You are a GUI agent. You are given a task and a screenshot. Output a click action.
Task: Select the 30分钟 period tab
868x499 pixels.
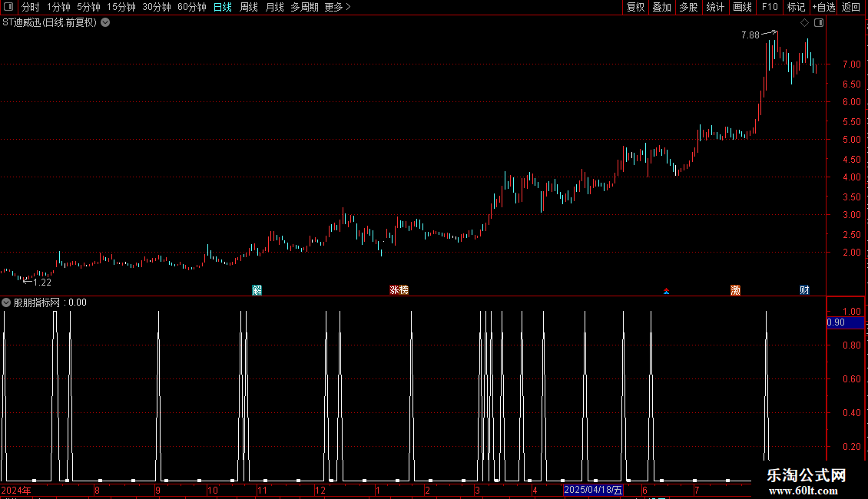[x=157, y=7]
